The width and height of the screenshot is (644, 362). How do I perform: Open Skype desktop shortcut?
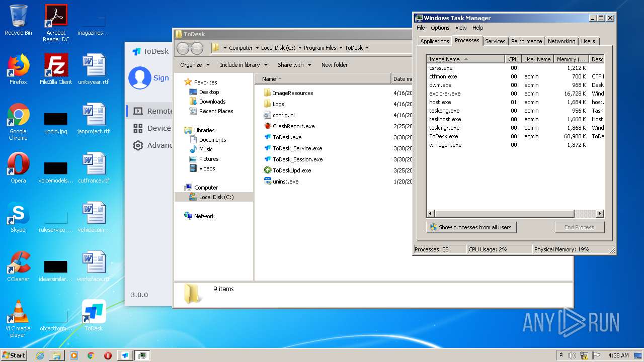[18, 217]
